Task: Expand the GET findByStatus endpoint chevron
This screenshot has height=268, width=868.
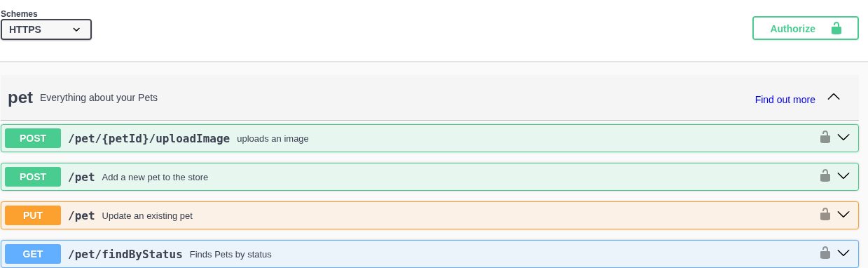Action: 843,253
